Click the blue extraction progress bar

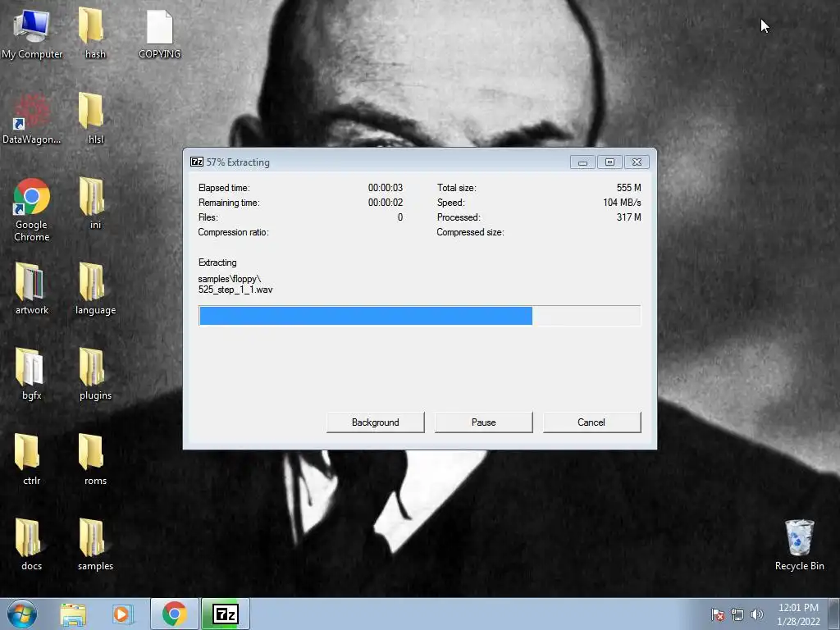419,316
